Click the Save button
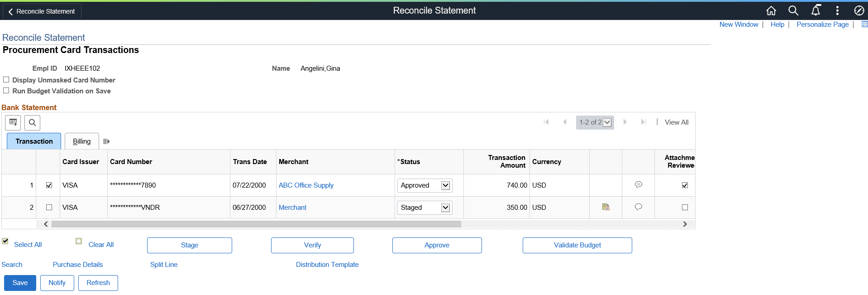This screenshot has height=295, width=868. [x=20, y=283]
